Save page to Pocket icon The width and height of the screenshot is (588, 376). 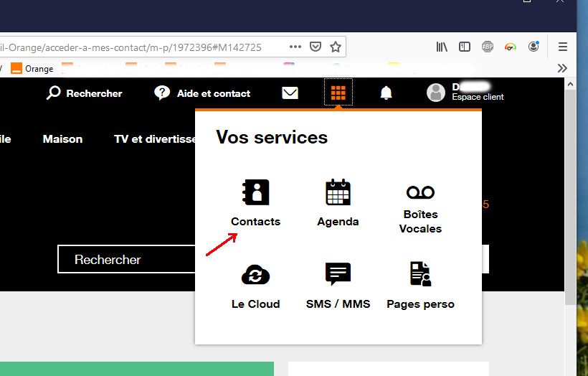pos(316,47)
